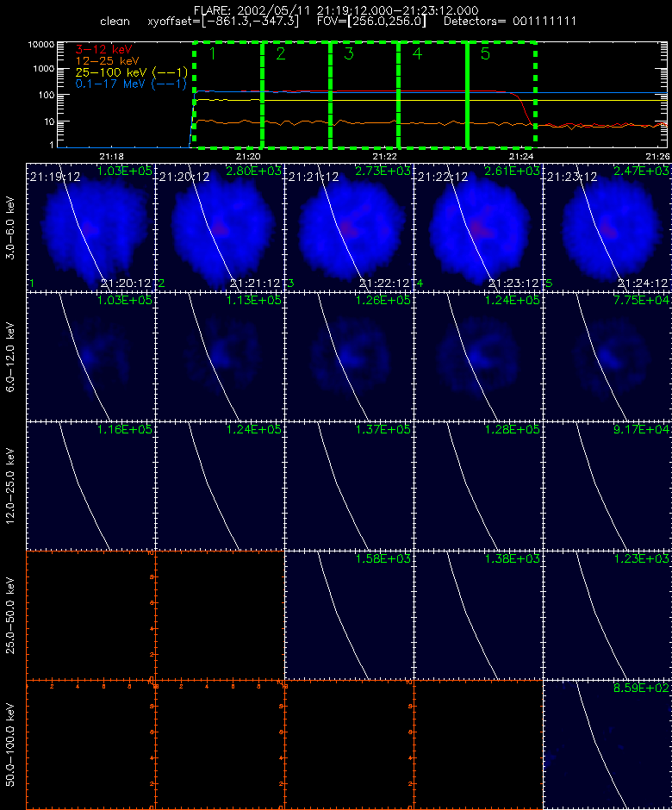Select the 21:22 time axis label
Screen dimensions: 672x810
(x=384, y=156)
